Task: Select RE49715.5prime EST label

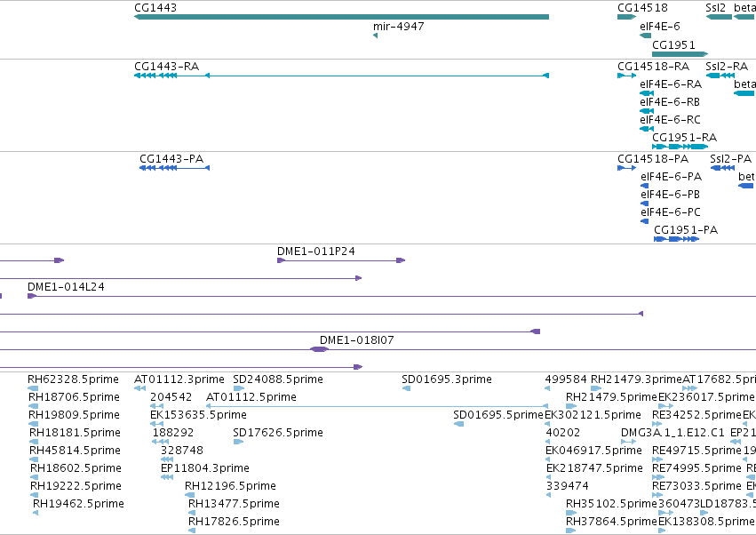Action: [696, 451]
